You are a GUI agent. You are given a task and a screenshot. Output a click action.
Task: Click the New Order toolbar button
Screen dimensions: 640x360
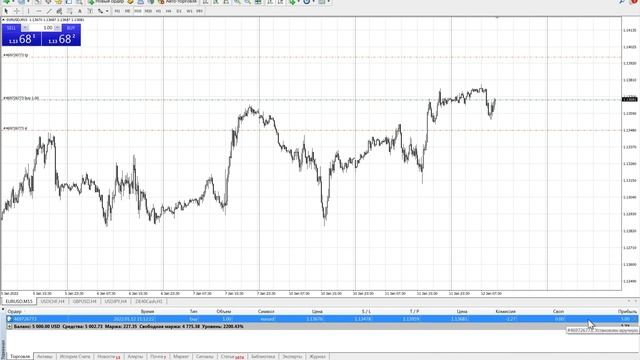tap(106, 2)
